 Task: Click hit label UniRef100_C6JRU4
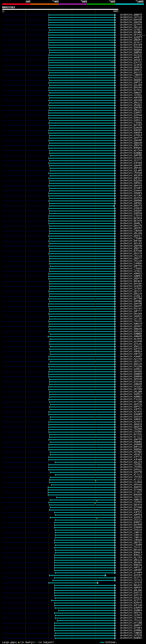pos(131,482)
